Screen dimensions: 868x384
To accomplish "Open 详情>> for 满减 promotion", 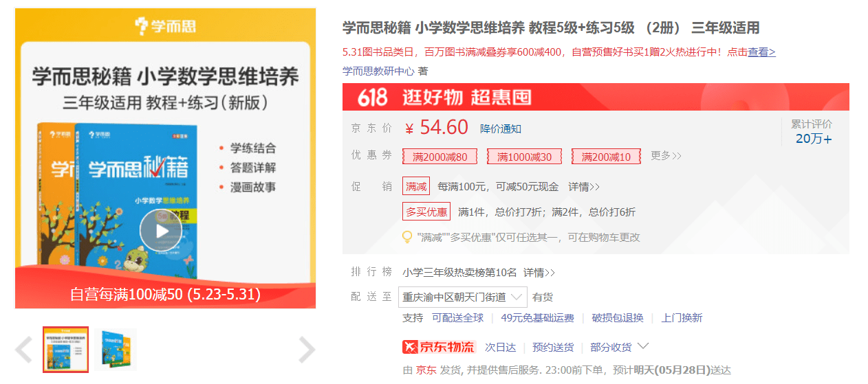I will (584, 187).
